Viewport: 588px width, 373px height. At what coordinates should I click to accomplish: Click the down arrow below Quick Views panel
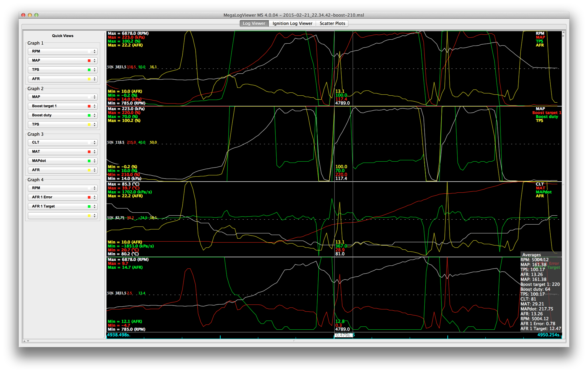pyautogui.click(x=28, y=341)
